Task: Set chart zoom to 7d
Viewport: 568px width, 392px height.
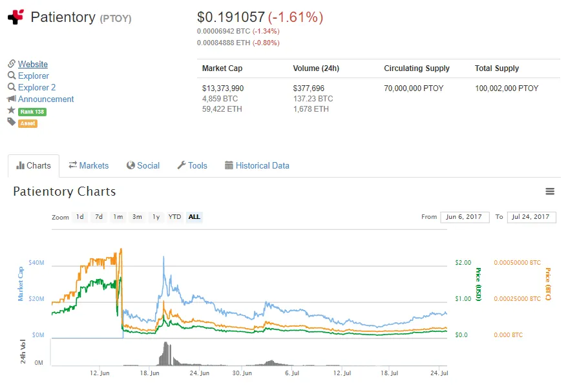Action: pos(99,217)
